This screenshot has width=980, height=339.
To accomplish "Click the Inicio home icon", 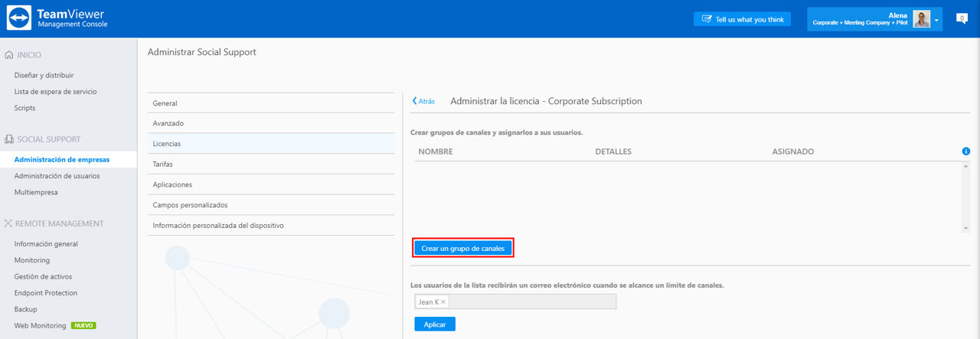I will 8,55.
